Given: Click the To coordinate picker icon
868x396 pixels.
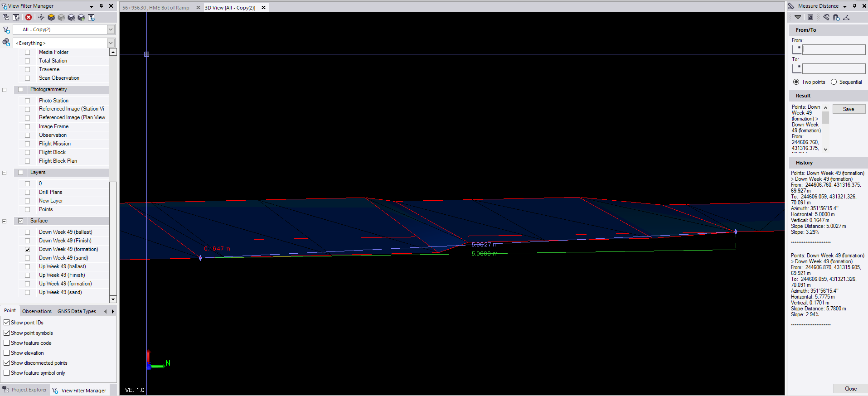Looking at the screenshot, I should [x=796, y=68].
